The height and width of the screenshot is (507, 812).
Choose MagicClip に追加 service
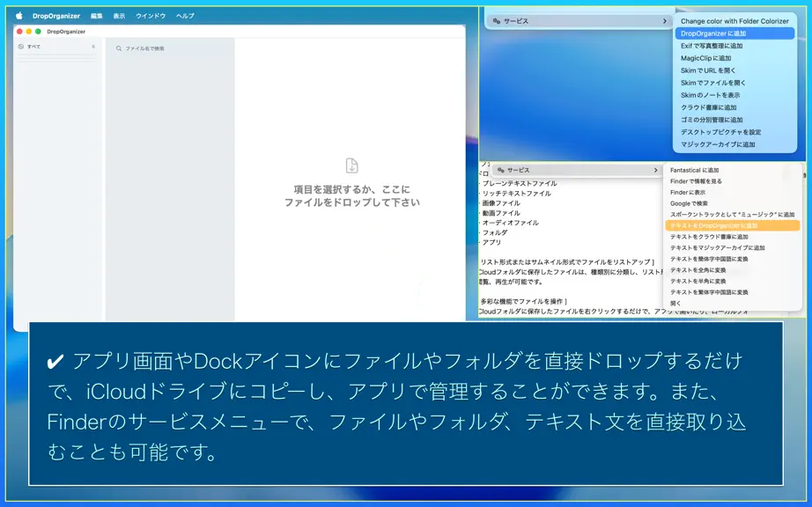[x=734, y=58]
